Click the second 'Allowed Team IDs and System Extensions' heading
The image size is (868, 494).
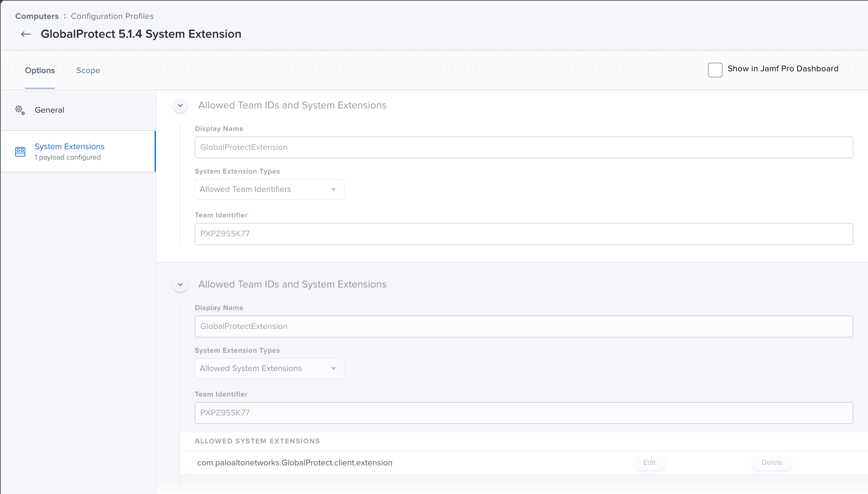click(292, 284)
